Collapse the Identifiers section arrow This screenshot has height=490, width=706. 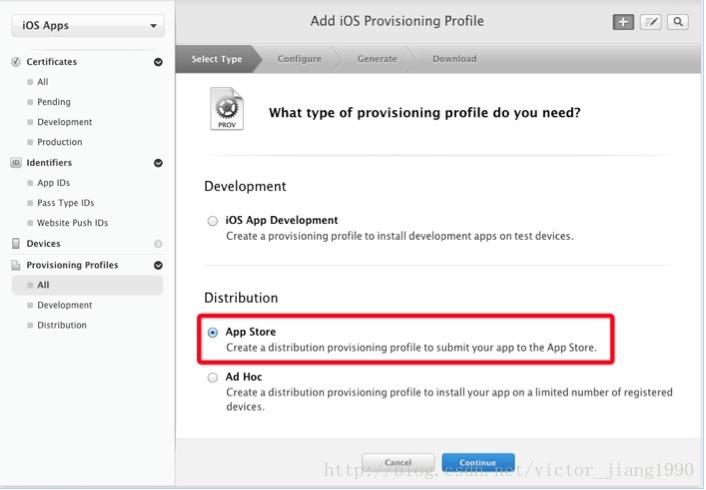[x=158, y=163]
